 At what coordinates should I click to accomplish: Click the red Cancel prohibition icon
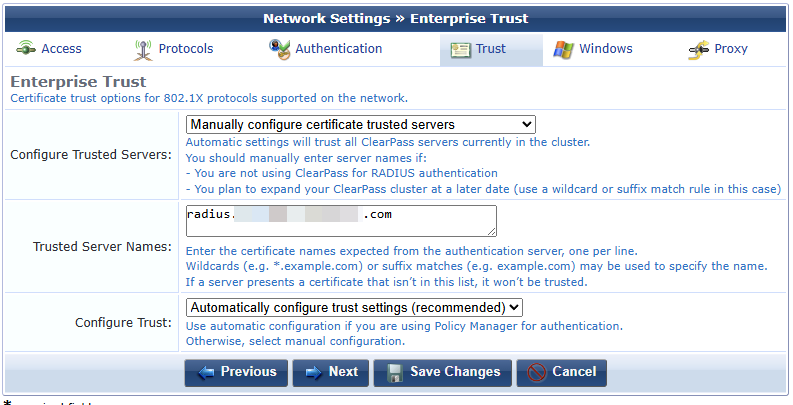click(537, 372)
